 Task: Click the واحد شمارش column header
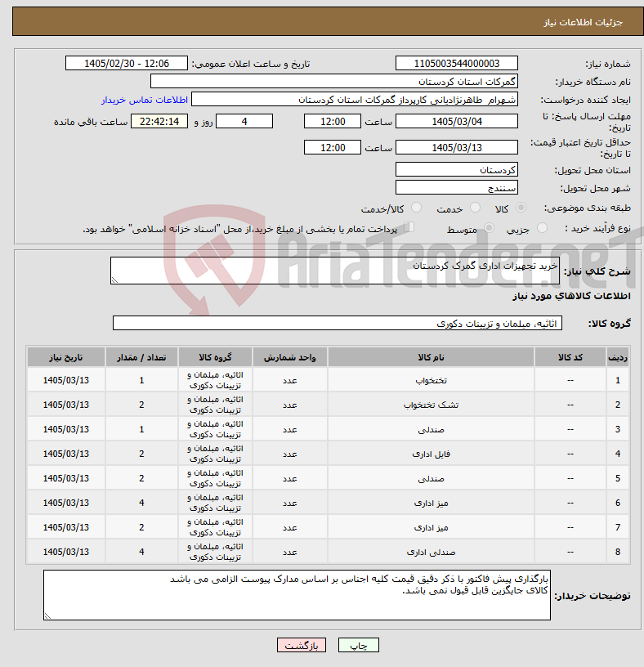pos(289,357)
